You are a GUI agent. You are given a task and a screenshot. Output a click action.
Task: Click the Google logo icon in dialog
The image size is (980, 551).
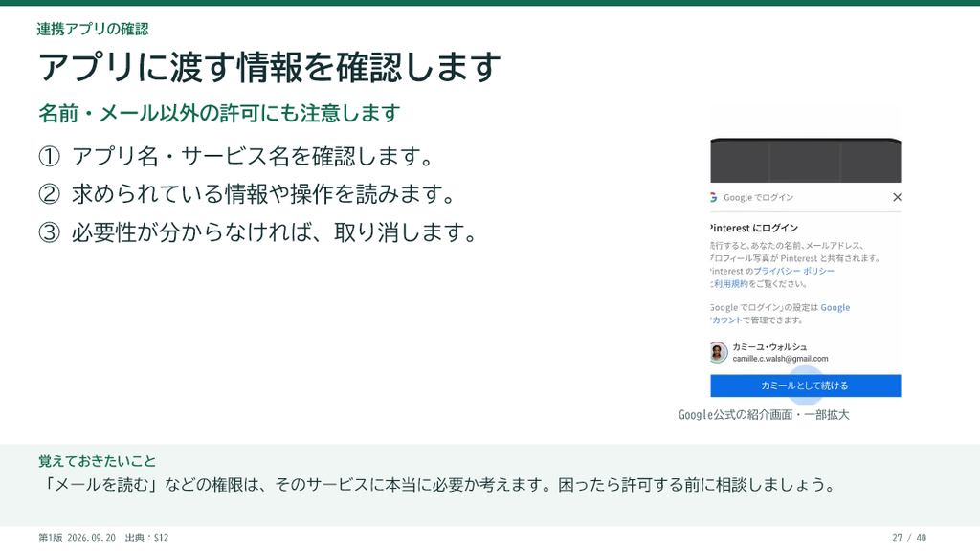pyautogui.click(x=714, y=197)
